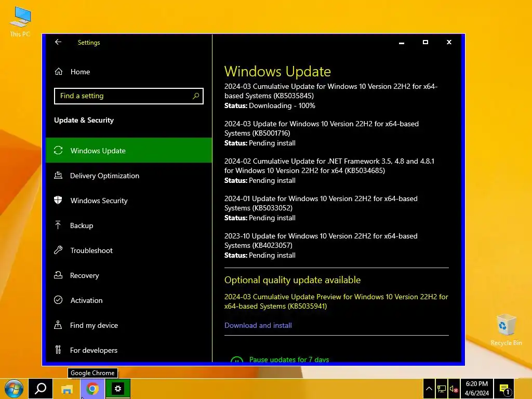Click the search magnifier in Find a setting
The image size is (532, 399).
(196, 96)
